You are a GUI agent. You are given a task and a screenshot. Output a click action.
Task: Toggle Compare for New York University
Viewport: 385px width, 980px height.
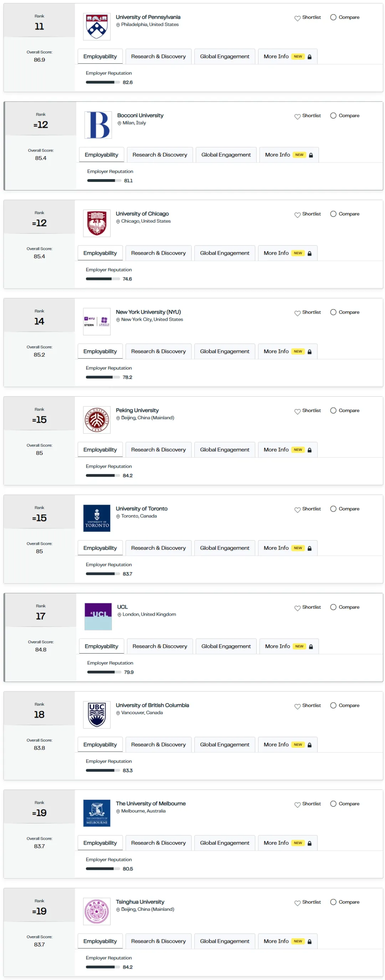tap(333, 312)
